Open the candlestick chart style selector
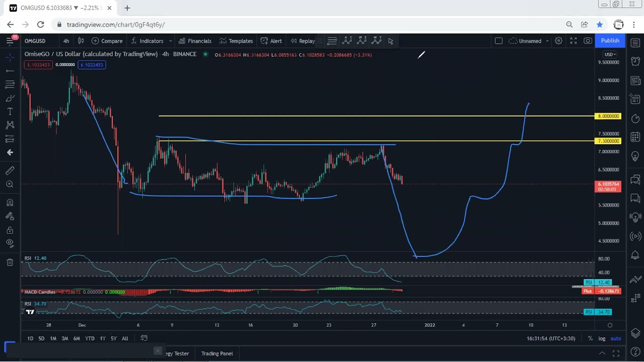This screenshot has height=362, width=644. [80, 41]
